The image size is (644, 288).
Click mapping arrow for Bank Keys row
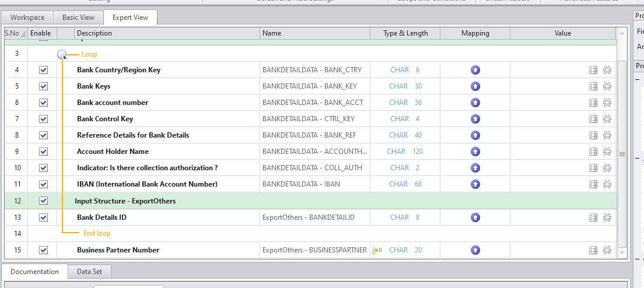pos(475,86)
